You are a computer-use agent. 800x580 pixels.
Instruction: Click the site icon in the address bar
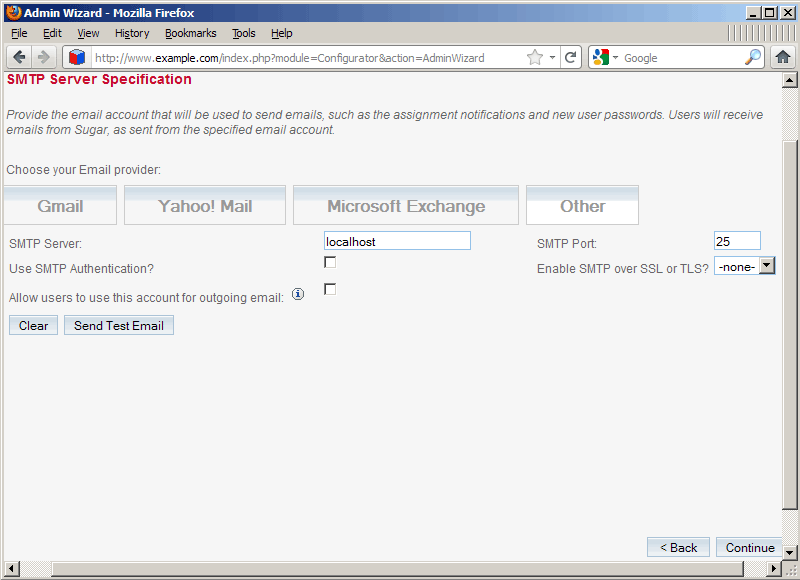77,57
